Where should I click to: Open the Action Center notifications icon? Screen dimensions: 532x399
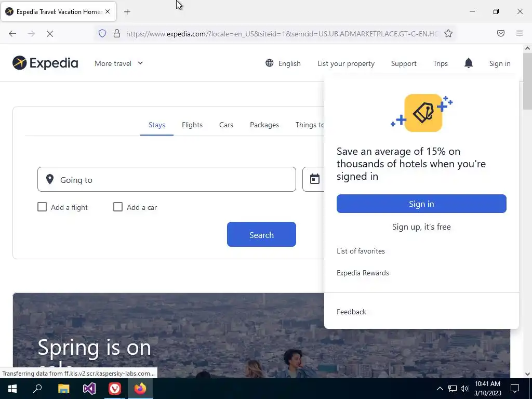[515, 389]
